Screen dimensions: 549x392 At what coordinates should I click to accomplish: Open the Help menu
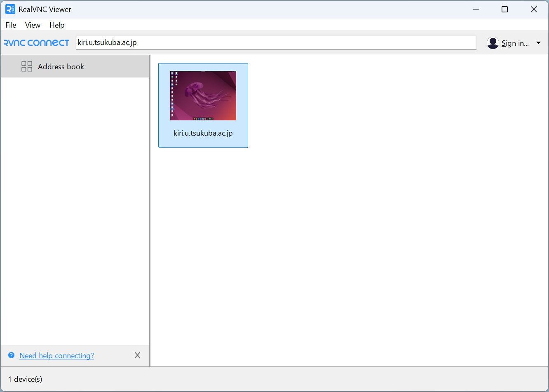click(x=57, y=25)
